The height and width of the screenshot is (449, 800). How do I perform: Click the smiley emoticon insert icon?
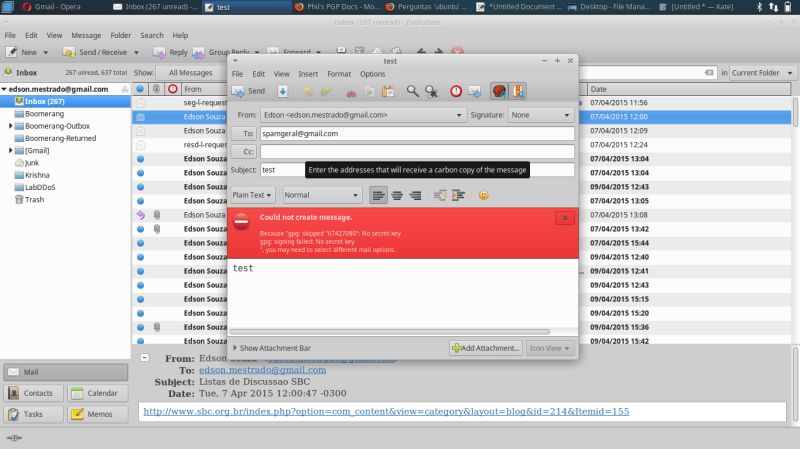click(483, 195)
